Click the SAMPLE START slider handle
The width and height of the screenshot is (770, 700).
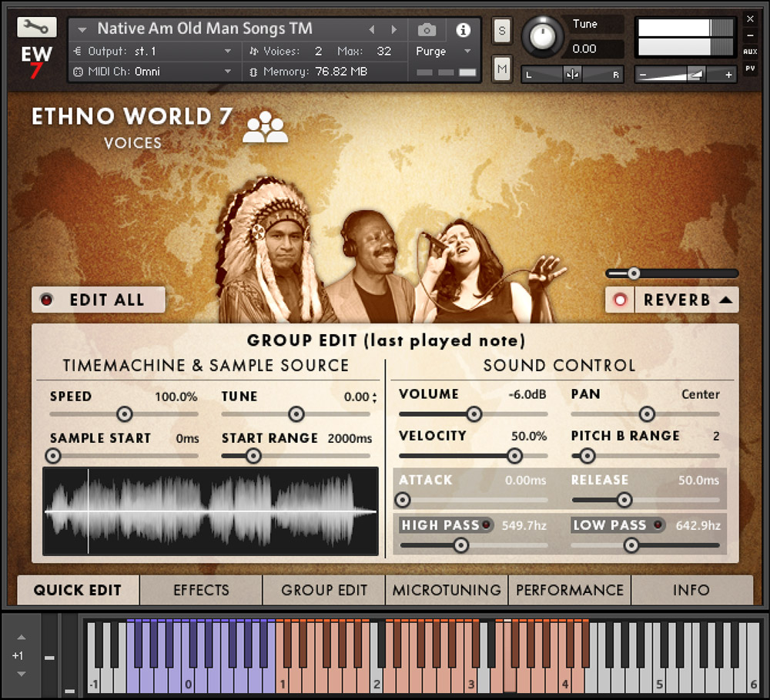tap(53, 456)
